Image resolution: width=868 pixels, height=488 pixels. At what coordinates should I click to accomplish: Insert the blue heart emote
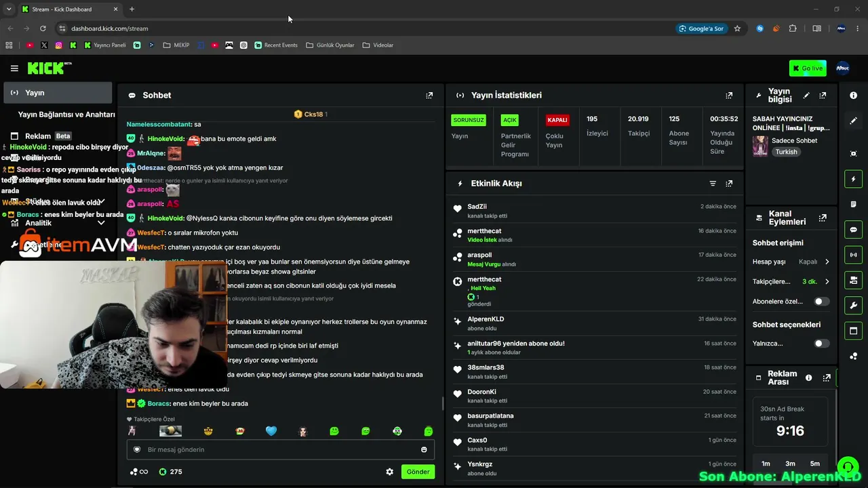point(271,431)
